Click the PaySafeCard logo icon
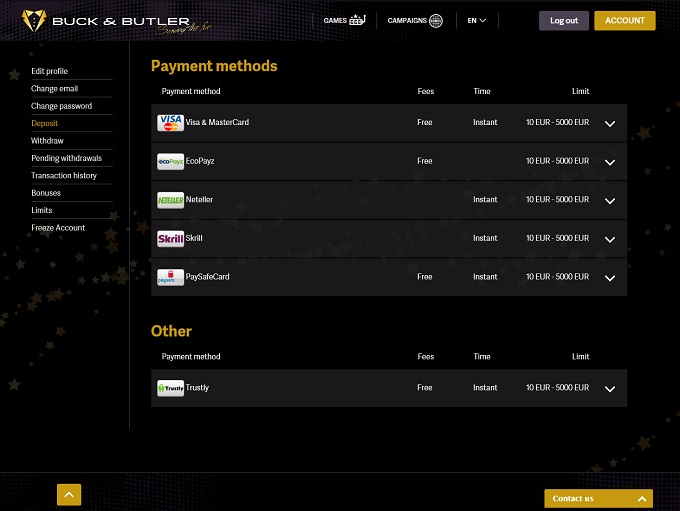 [x=170, y=277]
